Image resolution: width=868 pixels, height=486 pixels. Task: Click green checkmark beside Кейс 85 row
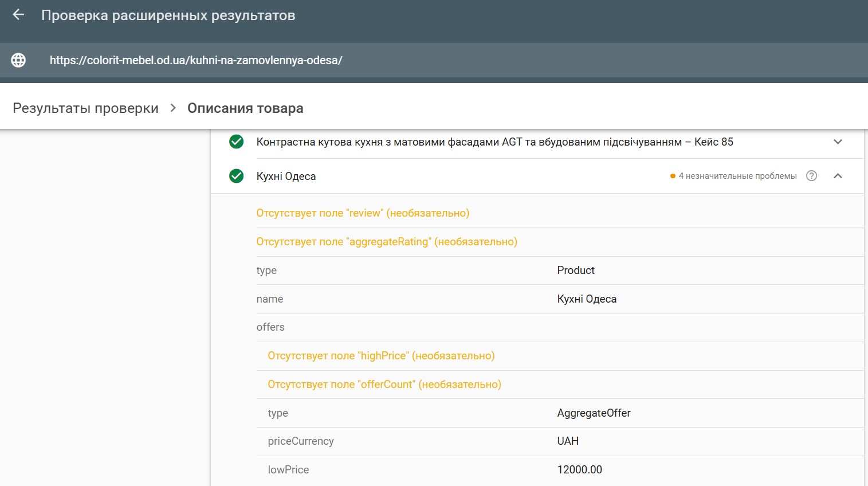point(236,142)
